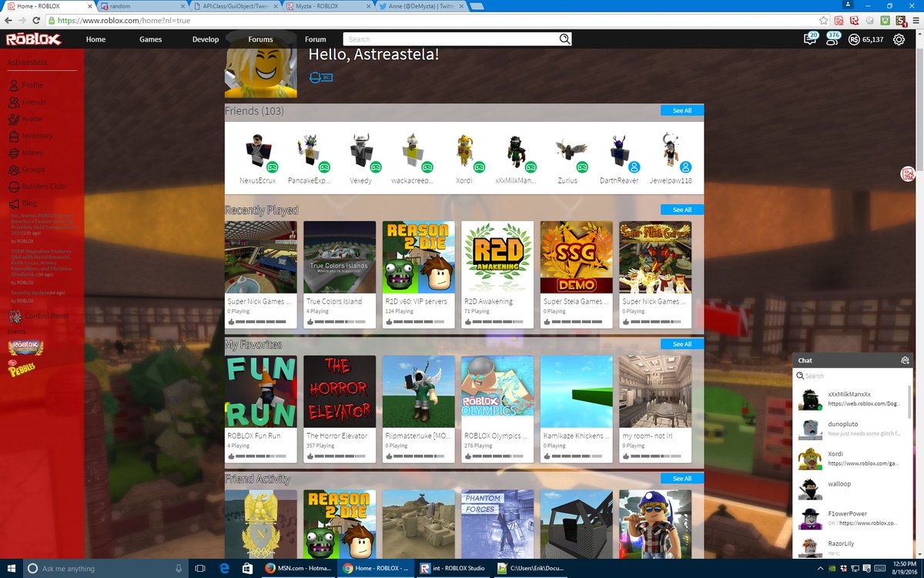Screen dimensions: 924x578
Task: Open Control Panel in the sidebar
Action: pyautogui.click(x=38, y=316)
